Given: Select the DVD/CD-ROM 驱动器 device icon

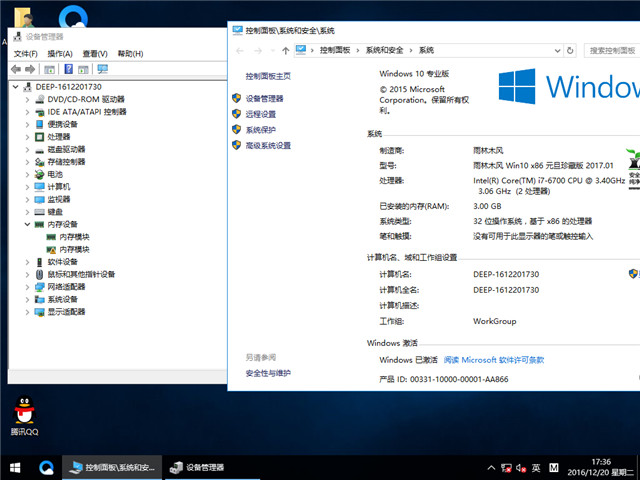Looking at the screenshot, I should point(40,99).
